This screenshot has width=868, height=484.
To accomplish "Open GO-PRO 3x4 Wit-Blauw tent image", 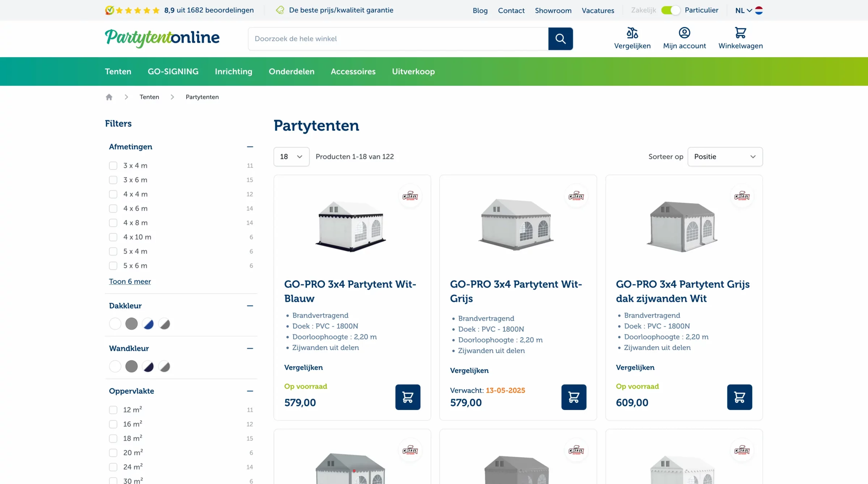I will tap(350, 226).
